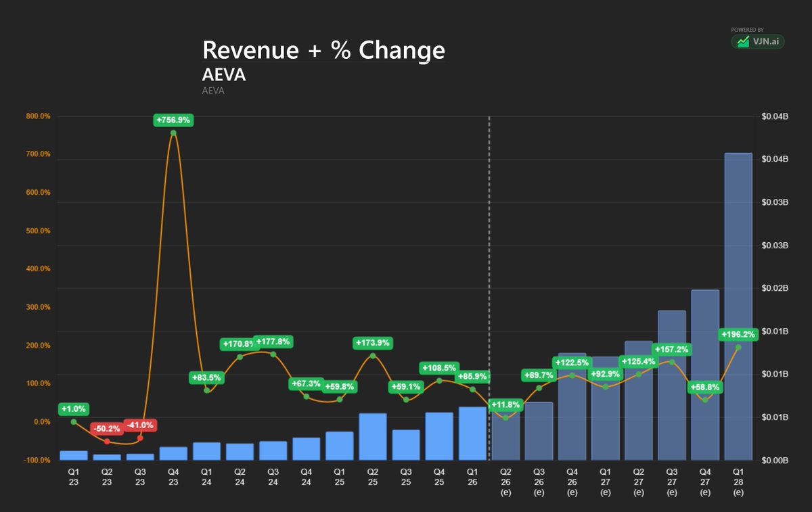
Task: Click the -100.0% axis label
Action: click(38, 461)
